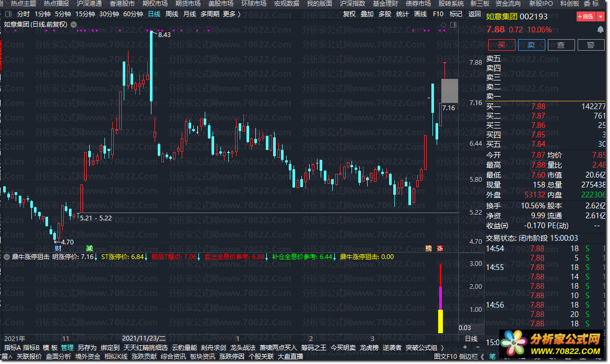Open 期货市场 menu
Image resolution: width=610 pixels, height=364 pixels.
pos(188,4)
